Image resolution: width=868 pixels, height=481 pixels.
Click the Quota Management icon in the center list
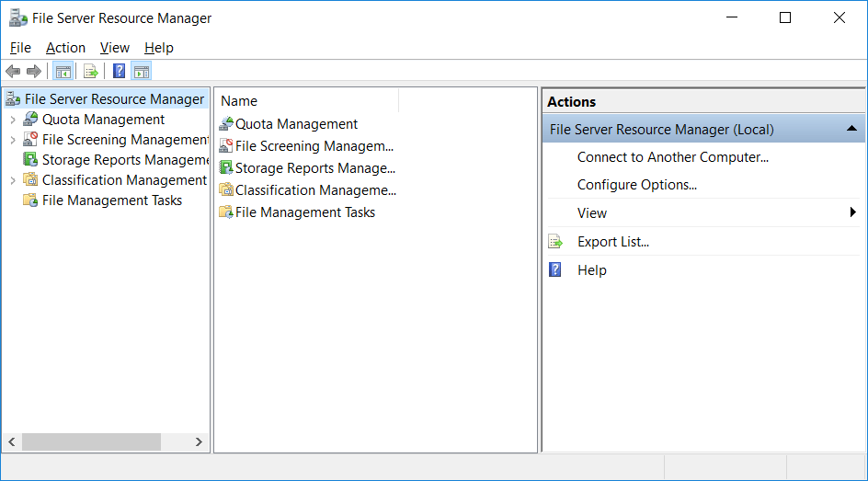pyautogui.click(x=226, y=124)
